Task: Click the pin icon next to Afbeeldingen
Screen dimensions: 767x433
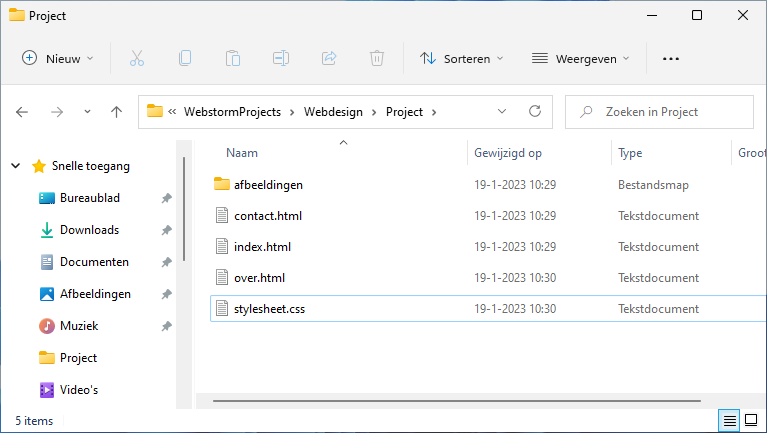Action: click(167, 294)
